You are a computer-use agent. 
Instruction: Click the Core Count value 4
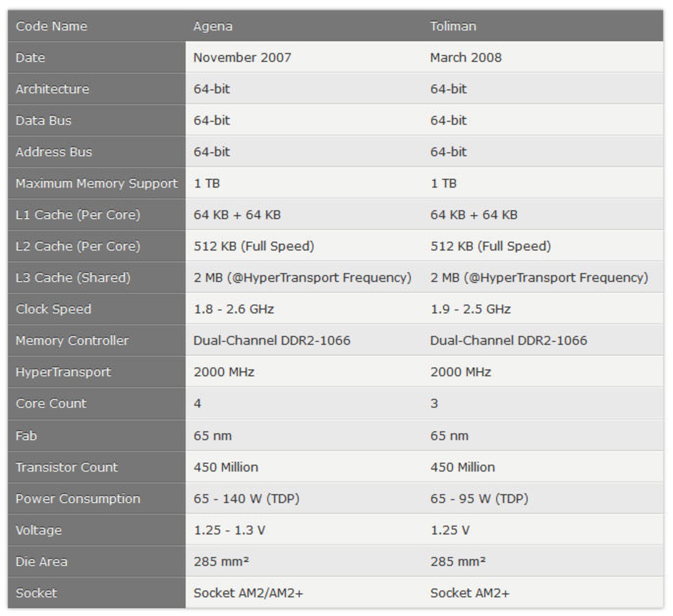[x=197, y=404]
